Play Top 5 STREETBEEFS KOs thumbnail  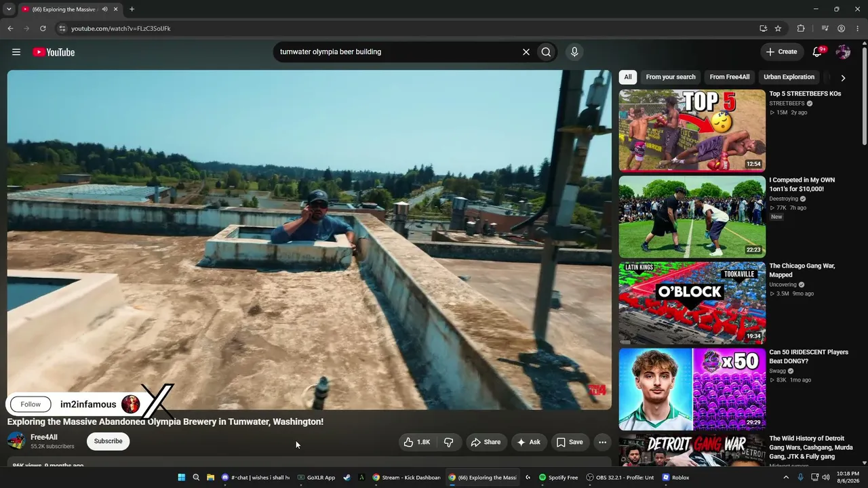[692, 131]
